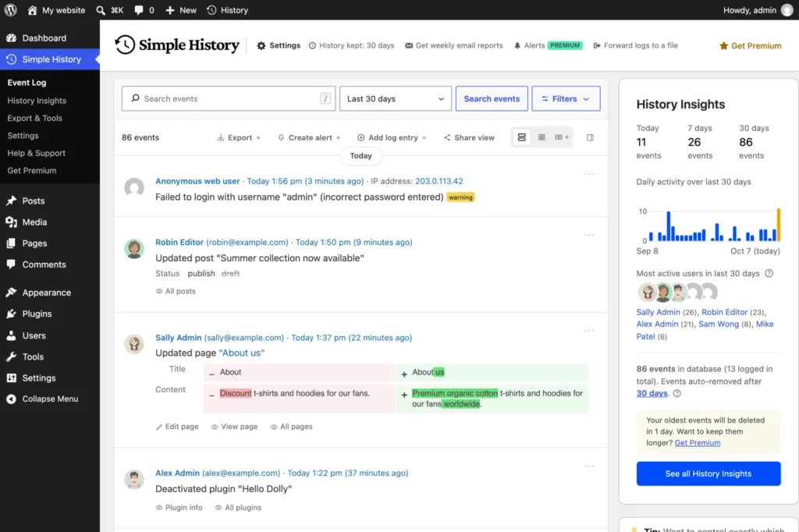Click Create alert with bell icon
The image size is (799, 532).
309,137
